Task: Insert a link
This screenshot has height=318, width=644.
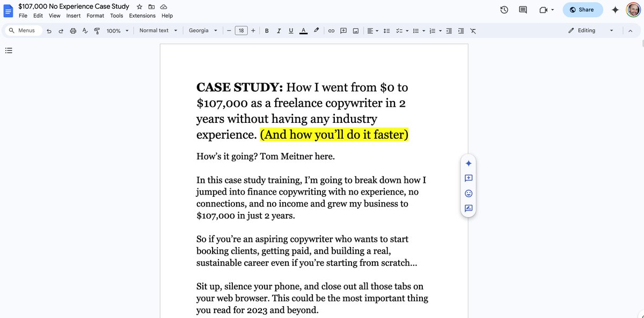Action: click(x=331, y=31)
